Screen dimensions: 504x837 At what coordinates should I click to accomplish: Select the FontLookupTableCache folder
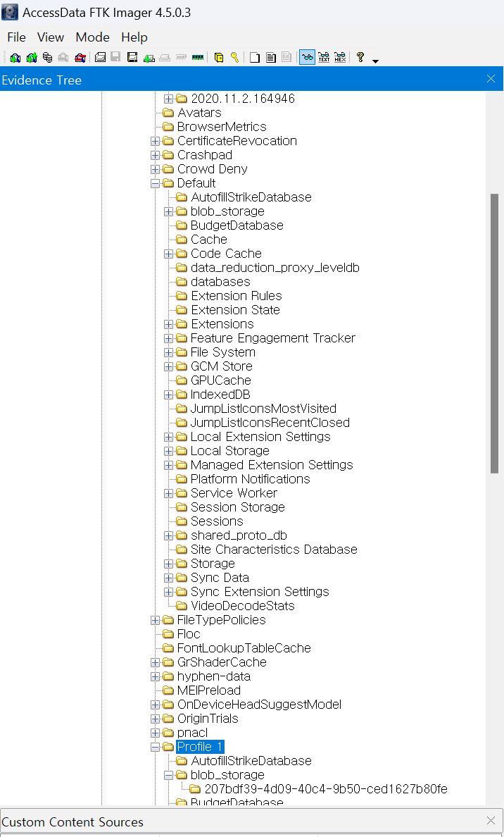point(244,648)
